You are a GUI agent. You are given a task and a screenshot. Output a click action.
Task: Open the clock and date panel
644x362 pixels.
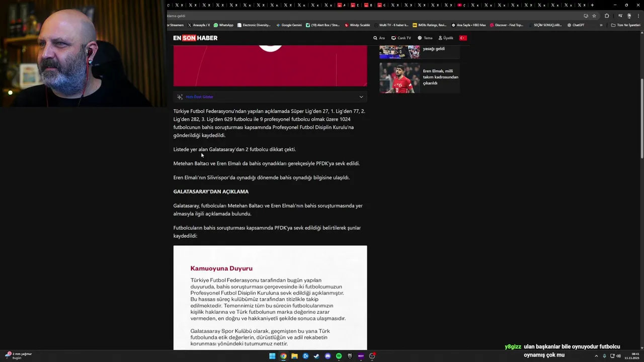click(631, 356)
